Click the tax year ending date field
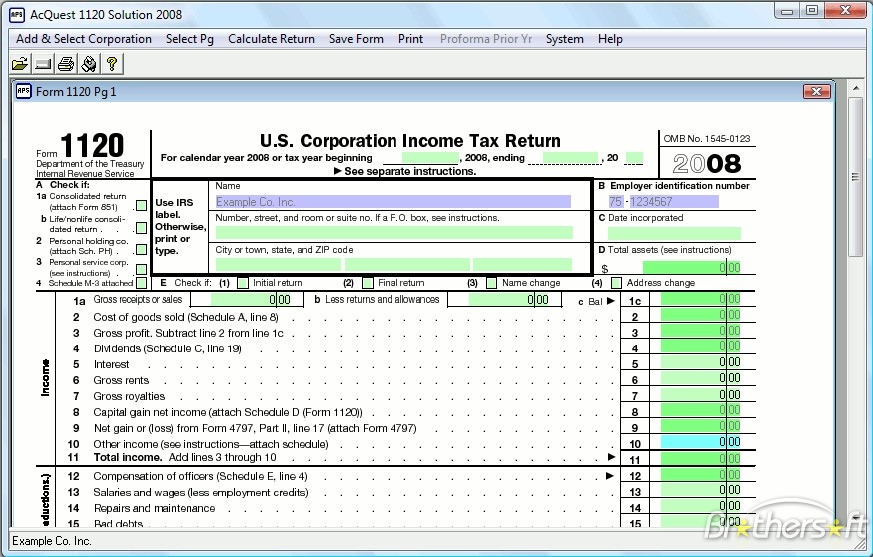This screenshot has height=557, width=873. coord(570,158)
